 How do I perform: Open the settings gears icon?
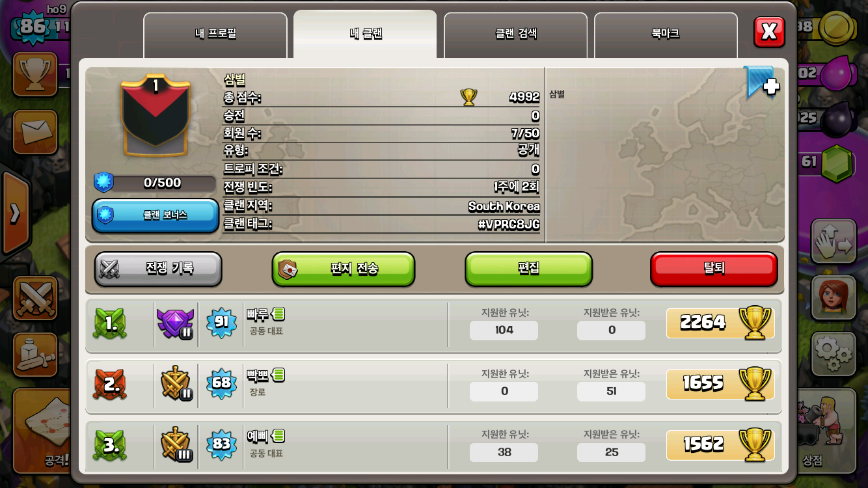pos(833,353)
